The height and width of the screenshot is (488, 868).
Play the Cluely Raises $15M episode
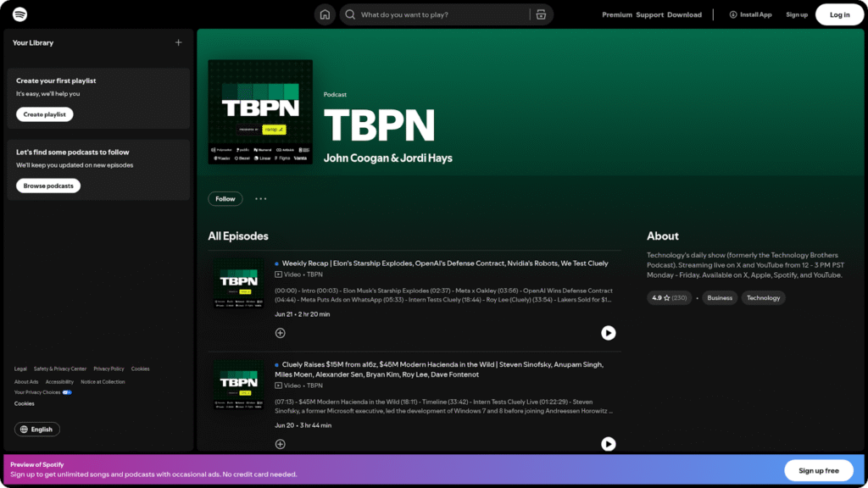point(609,444)
